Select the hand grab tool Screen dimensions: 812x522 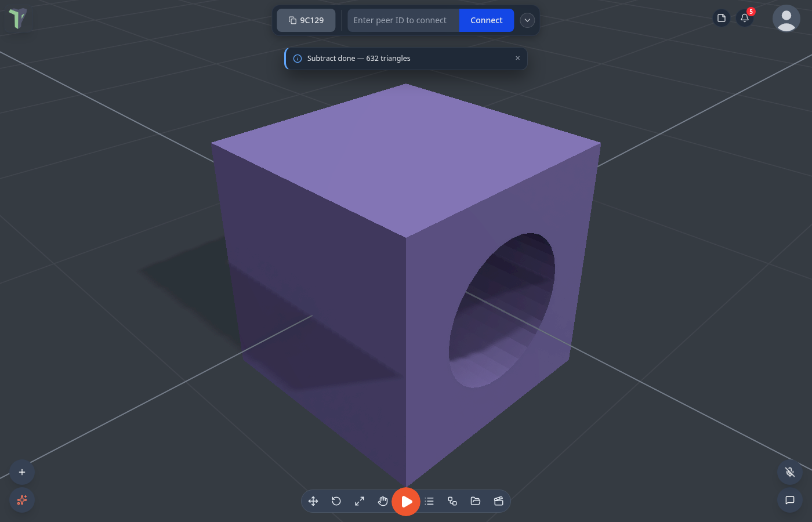click(x=383, y=501)
